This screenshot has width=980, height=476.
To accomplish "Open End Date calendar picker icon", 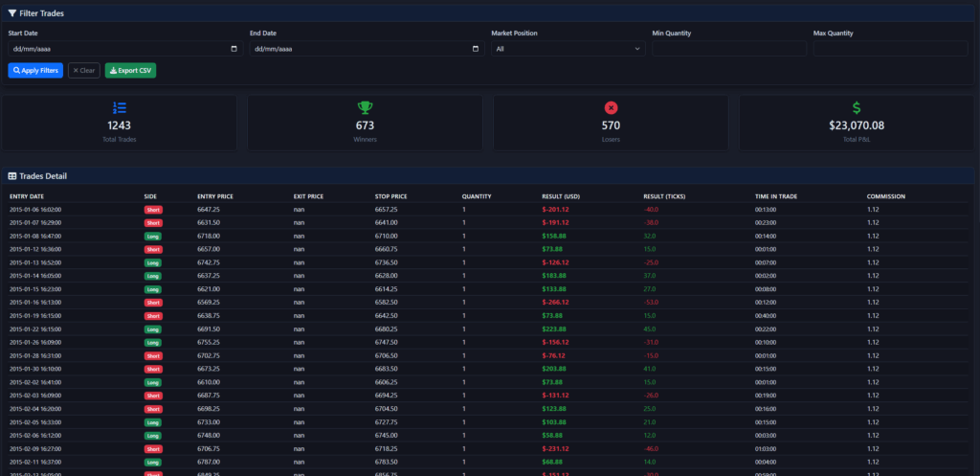I will pyautogui.click(x=477, y=49).
